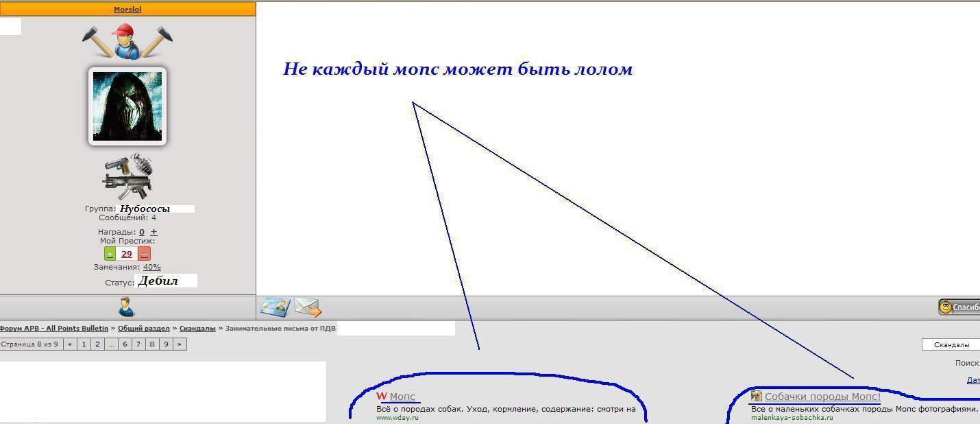
Task: Go to page 1 in pagination
Action: (84, 344)
